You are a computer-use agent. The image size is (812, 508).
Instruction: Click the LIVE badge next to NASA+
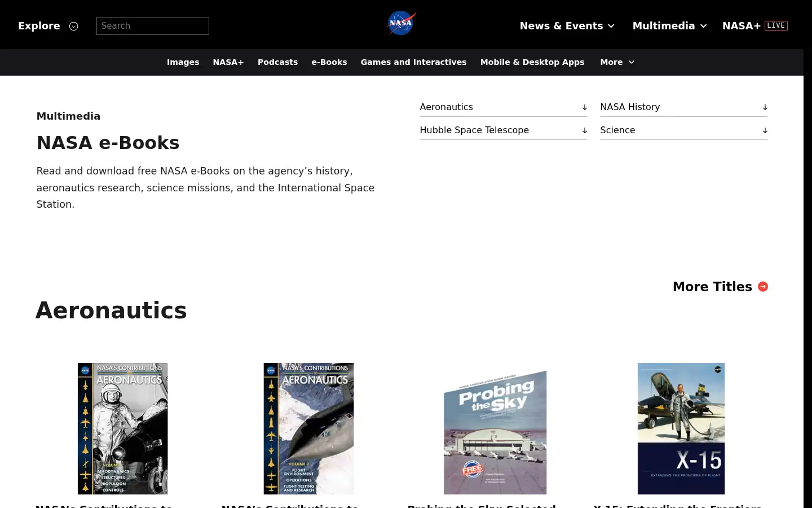coord(776,26)
